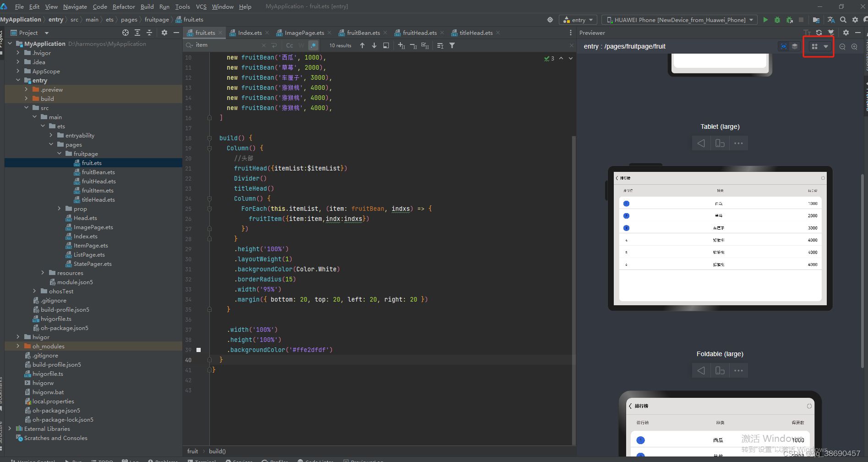The image size is (868, 462).
Task: Run the app with green play button
Action: (765, 20)
